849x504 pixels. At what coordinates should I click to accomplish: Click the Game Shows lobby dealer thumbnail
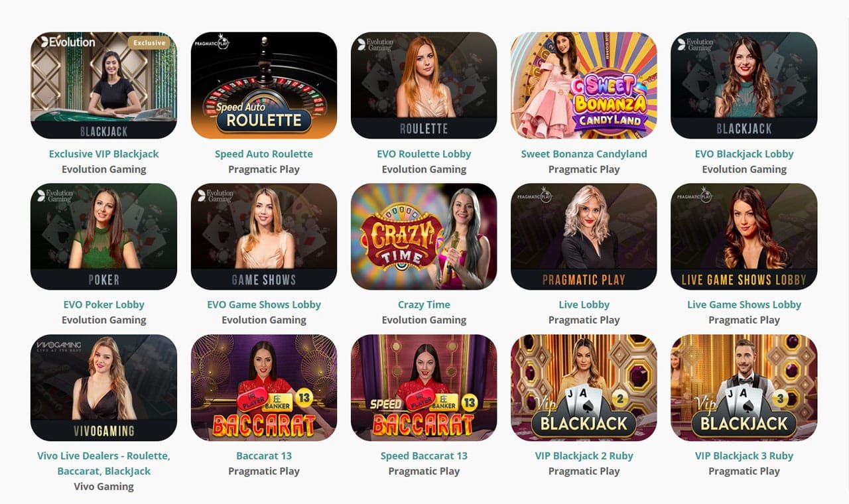(264, 237)
